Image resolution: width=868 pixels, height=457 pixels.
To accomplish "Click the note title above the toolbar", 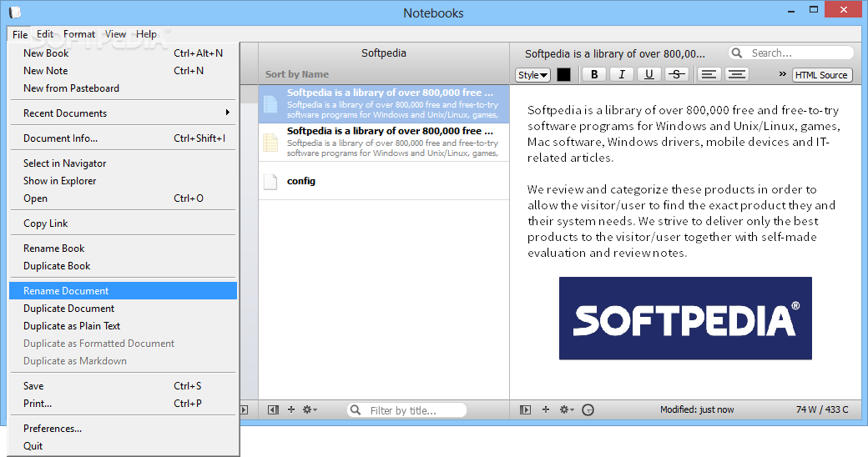I will point(614,53).
